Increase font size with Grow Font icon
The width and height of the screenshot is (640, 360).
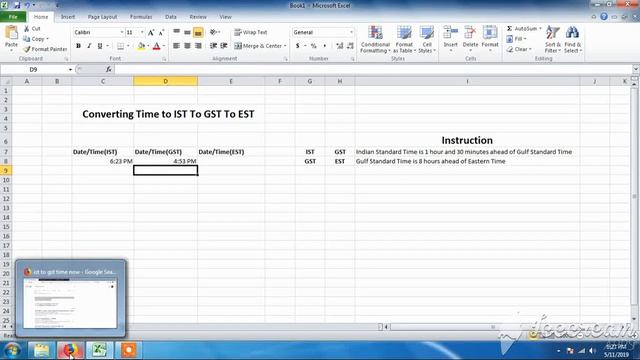(151, 32)
